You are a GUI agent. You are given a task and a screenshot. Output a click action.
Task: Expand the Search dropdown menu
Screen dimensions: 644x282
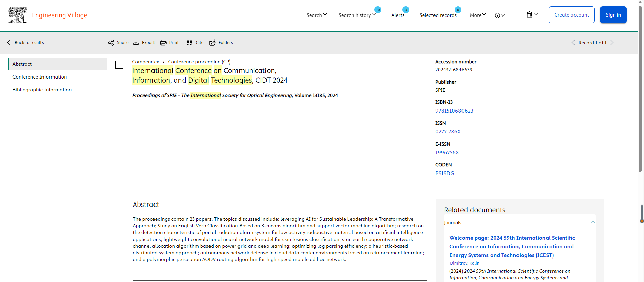point(316,15)
